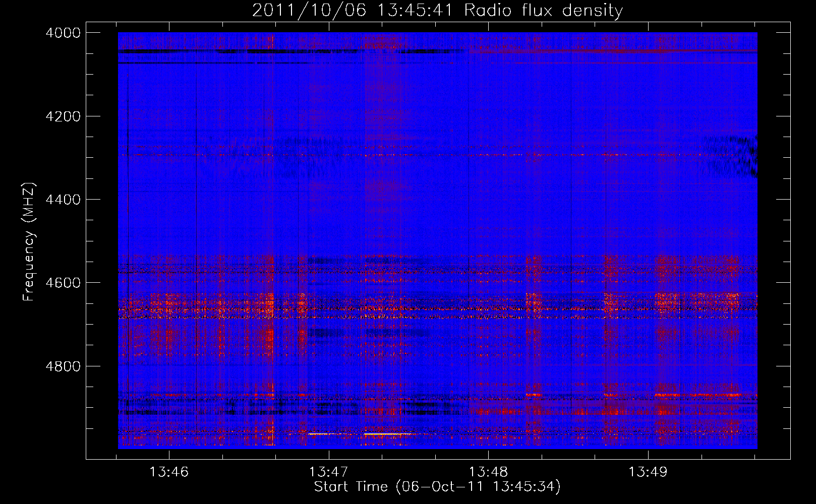
Task: Click the 'Start Time (06-Oct-11 13:45:34)' label
Action: click(x=437, y=487)
